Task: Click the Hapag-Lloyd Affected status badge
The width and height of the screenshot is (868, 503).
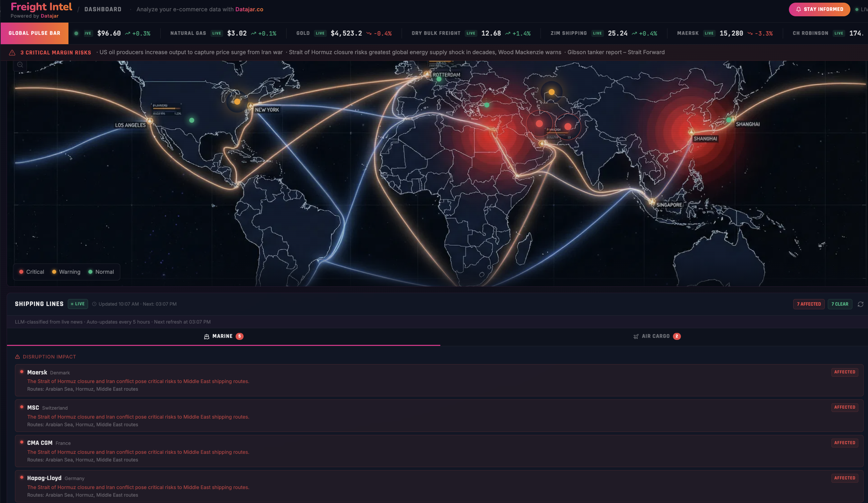Action: (845, 478)
